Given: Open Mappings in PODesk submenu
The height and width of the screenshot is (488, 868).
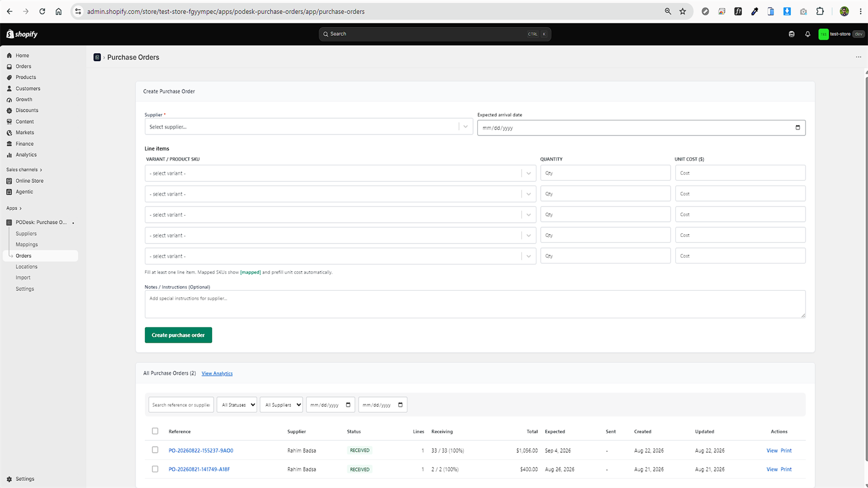Looking at the screenshot, I should 27,245.
